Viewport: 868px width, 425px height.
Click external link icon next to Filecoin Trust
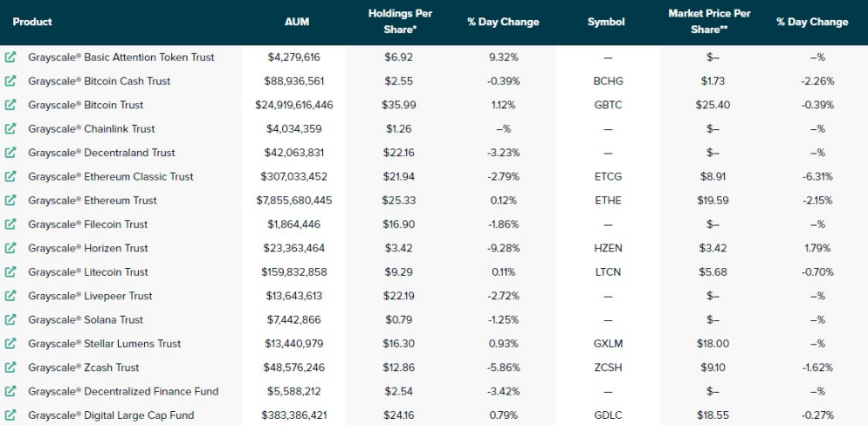(x=10, y=224)
